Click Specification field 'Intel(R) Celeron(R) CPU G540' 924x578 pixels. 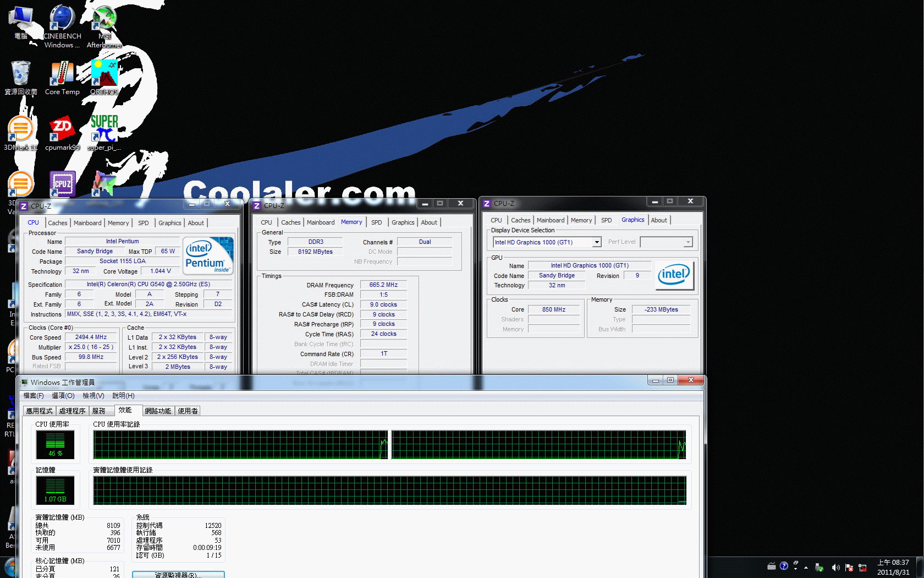click(148, 285)
